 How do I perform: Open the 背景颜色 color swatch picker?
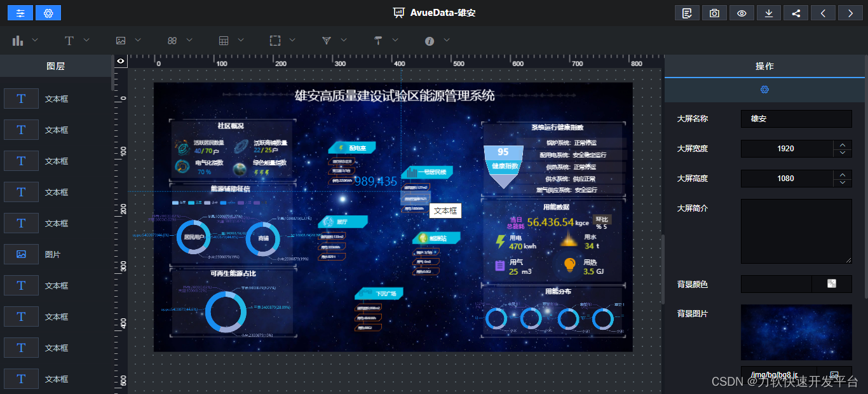(x=832, y=284)
